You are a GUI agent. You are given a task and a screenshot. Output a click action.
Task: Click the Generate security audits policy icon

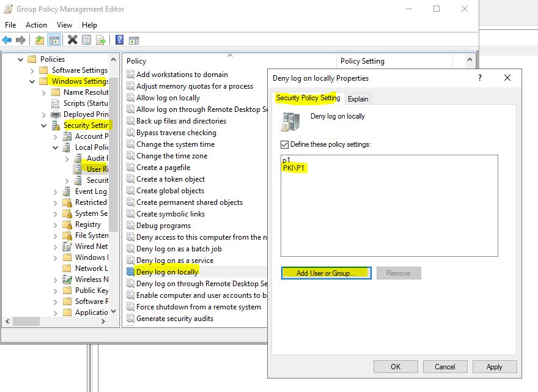tap(130, 319)
